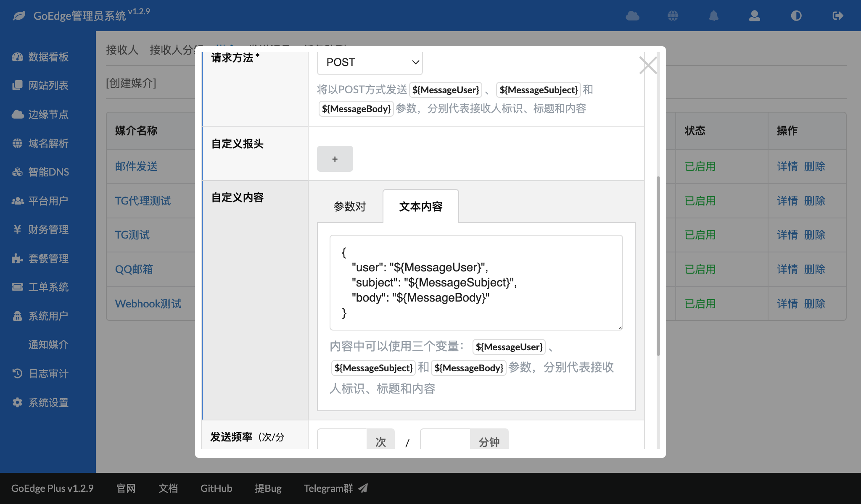This screenshot has height=504, width=861.
Task: Click the GoEdge leaf logo icon
Action: [19, 16]
